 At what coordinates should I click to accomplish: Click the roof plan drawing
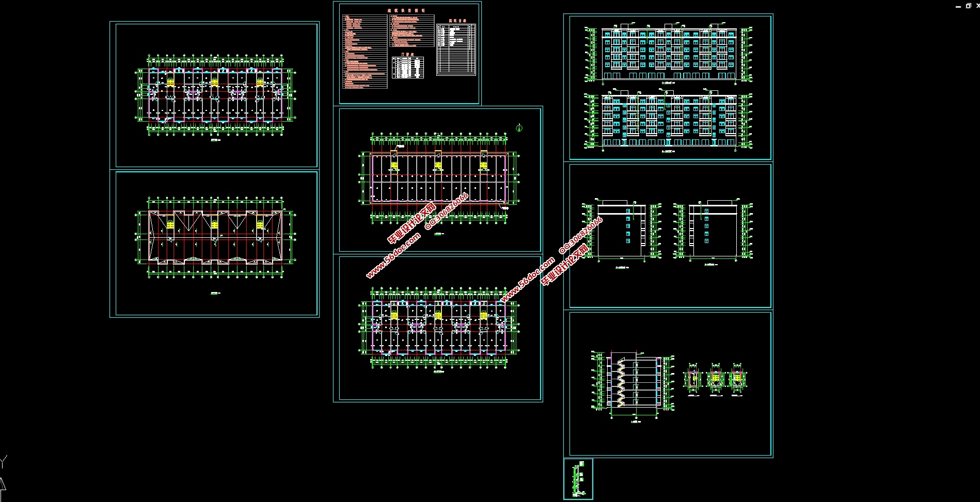click(x=215, y=237)
